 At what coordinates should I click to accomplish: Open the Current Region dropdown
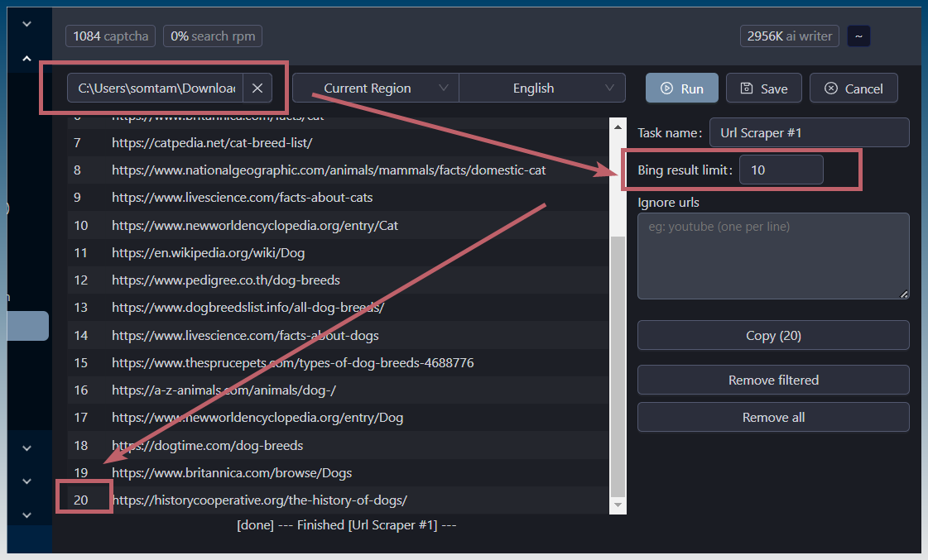[x=375, y=89]
